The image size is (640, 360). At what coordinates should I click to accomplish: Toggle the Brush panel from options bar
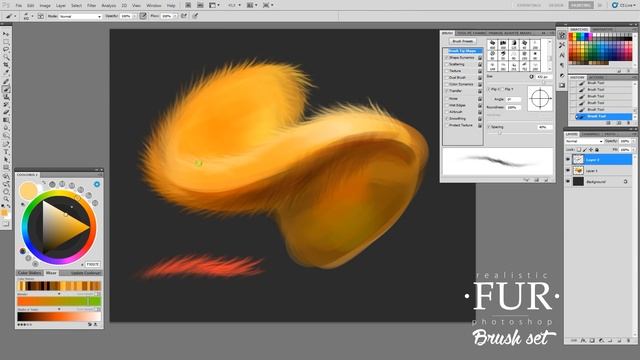click(41, 16)
